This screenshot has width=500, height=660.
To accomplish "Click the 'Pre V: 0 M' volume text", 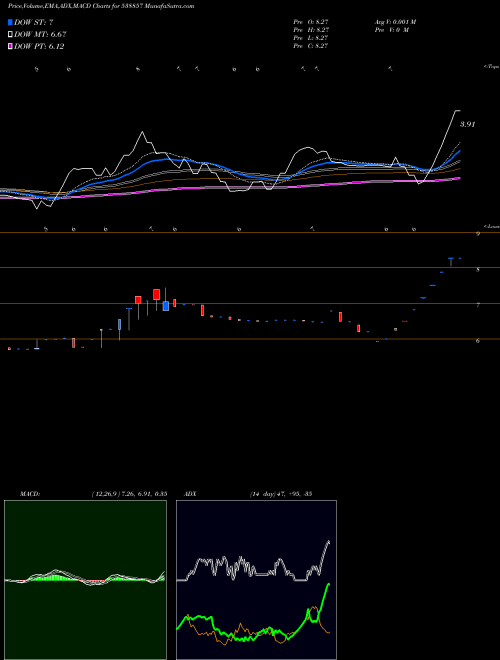I will coord(392,30).
